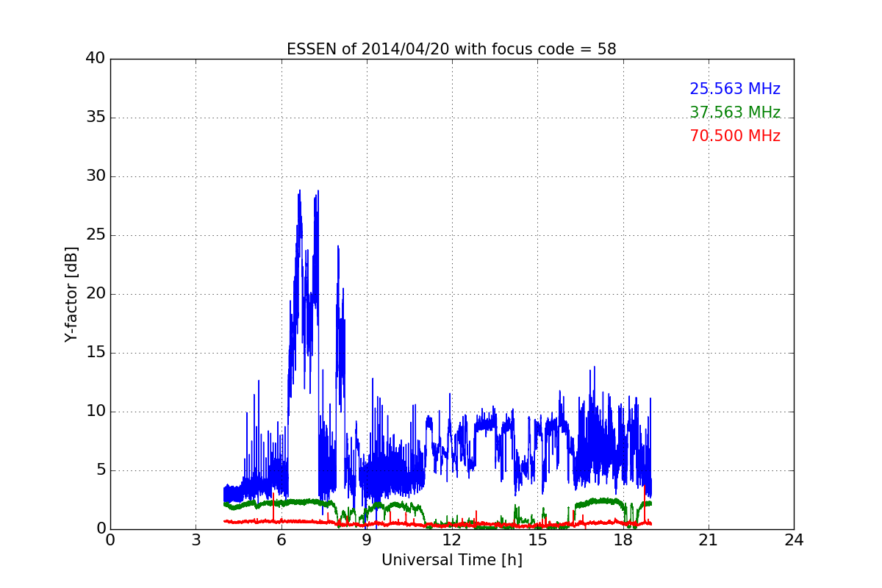Click the y-axis tick value 35
The width and height of the screenshot is (882, 588).
[96, 118]
